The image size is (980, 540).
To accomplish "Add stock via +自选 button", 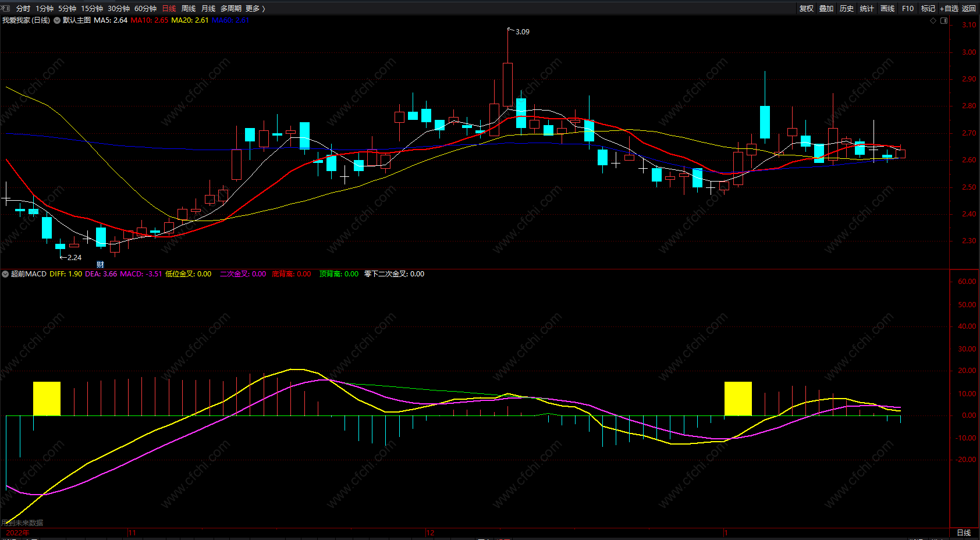I will 949,8.
